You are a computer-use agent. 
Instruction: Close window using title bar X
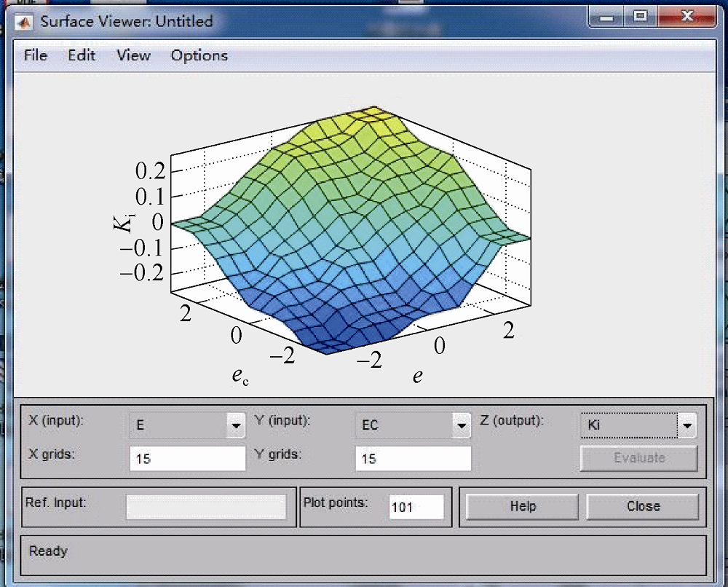point(687,17)
